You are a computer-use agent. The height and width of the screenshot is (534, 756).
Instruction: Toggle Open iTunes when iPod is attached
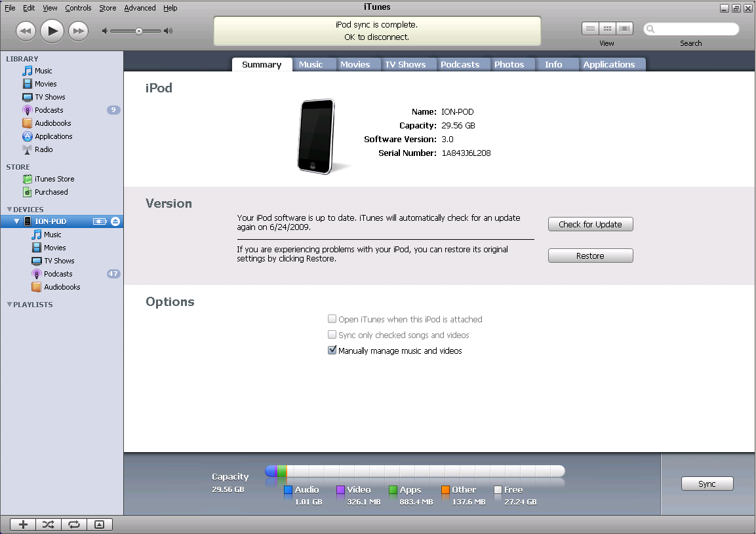pos(332,318)
